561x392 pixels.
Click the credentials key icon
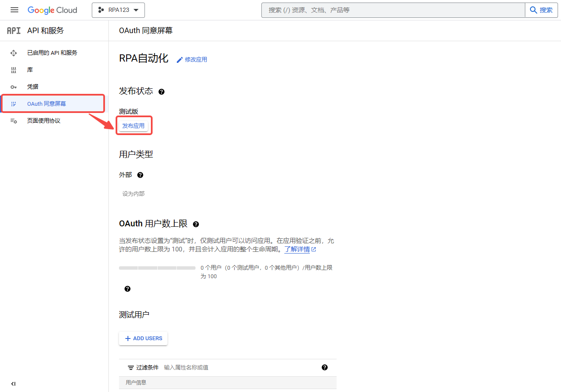14,87
